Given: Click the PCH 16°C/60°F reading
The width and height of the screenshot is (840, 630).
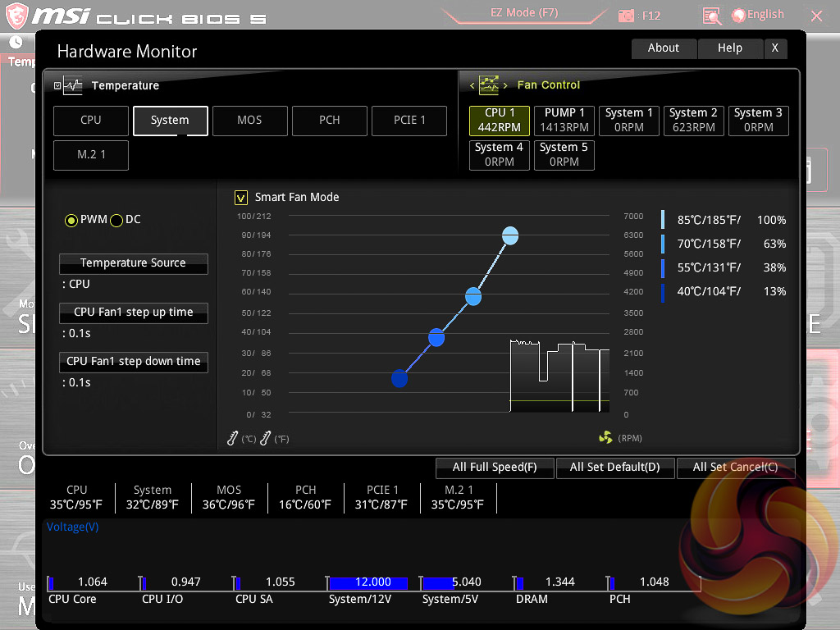Looking at the screenshot, I should click(305, 498).
